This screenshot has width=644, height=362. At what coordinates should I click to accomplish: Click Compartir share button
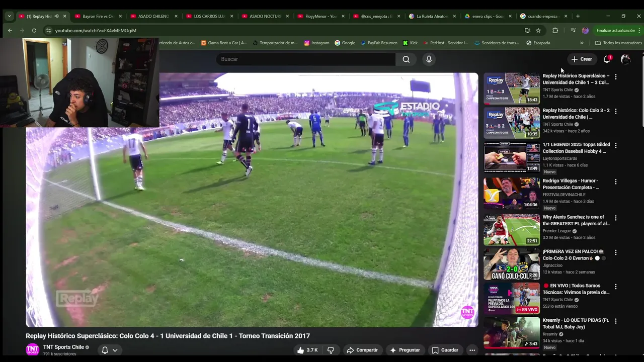coord(361,350)
